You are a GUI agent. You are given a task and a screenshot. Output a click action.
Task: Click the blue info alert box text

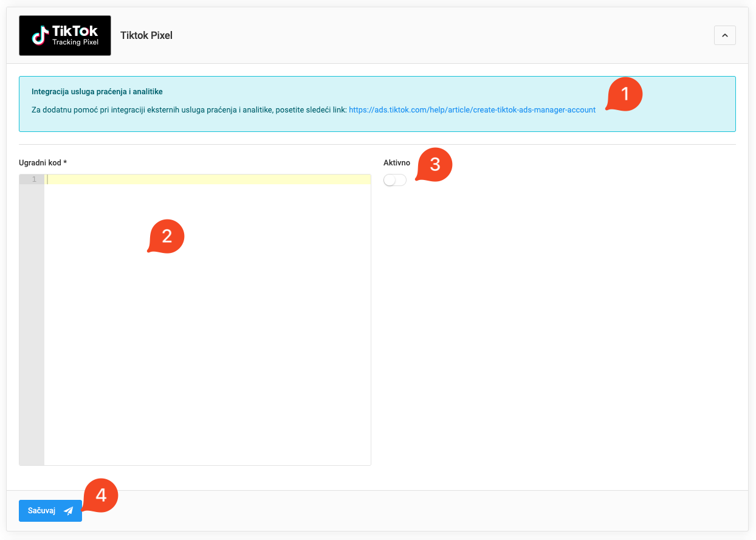pos(188,110)
